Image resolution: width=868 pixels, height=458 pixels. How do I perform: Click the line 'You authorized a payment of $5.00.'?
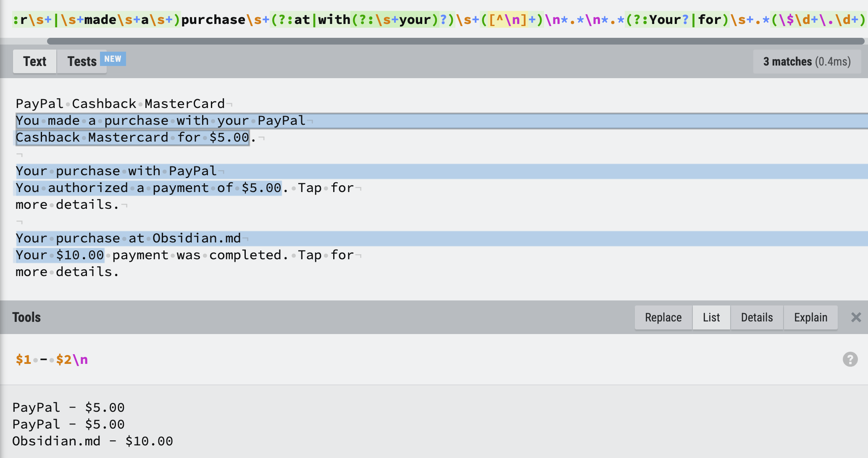coord(152,188)
